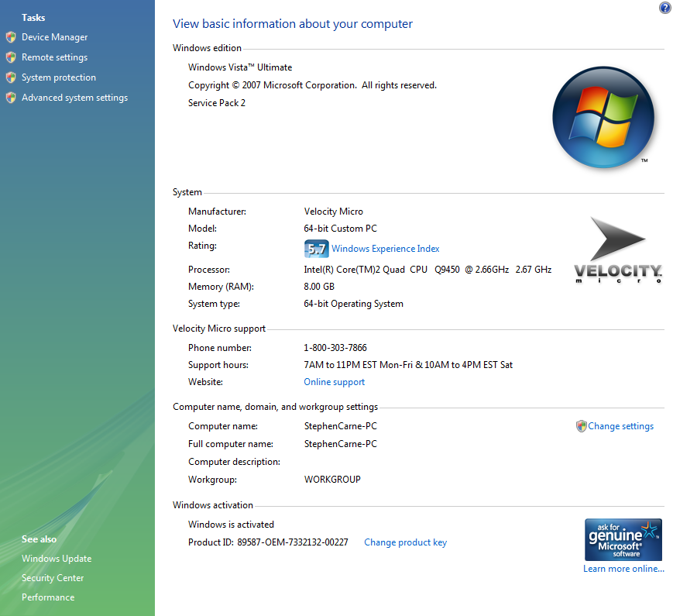Click Change product key
The width and height of the screenshot is (673, 616).
(x=406, y=542)
